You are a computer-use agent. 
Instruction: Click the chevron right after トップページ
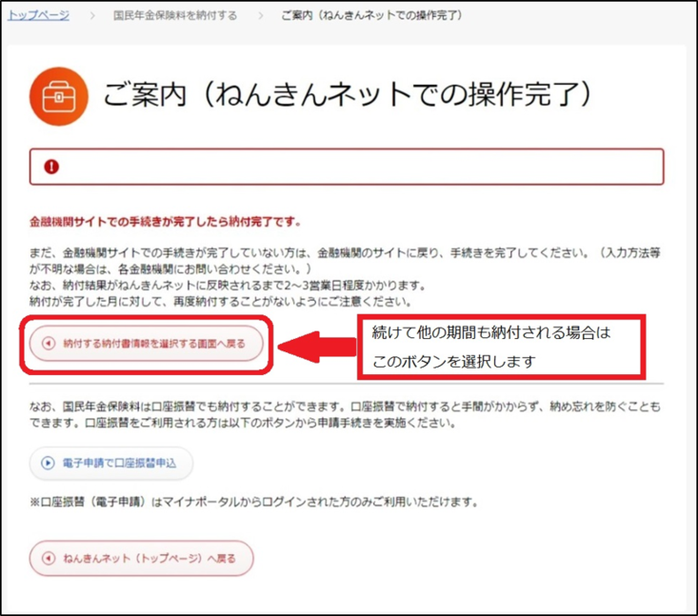(94, 16)
